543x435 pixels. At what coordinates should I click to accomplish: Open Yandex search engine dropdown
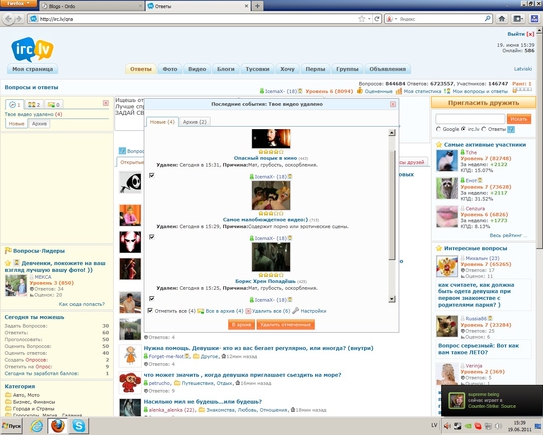click(396, 19)
